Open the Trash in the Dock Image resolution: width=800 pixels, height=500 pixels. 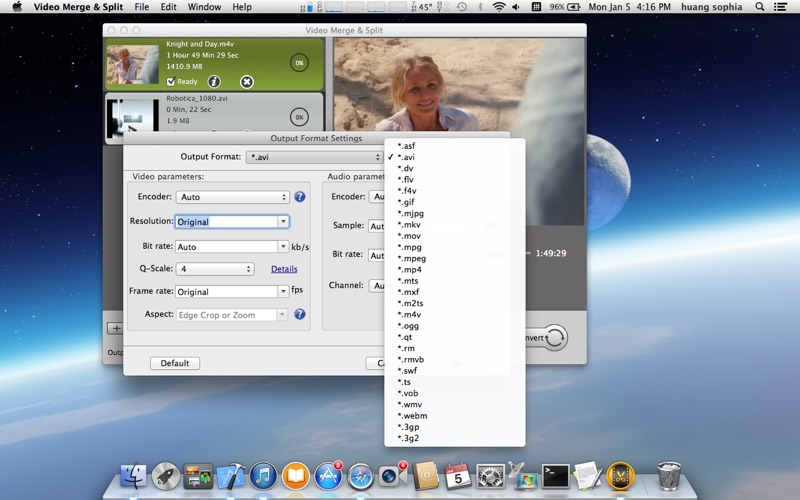point(668,476)
